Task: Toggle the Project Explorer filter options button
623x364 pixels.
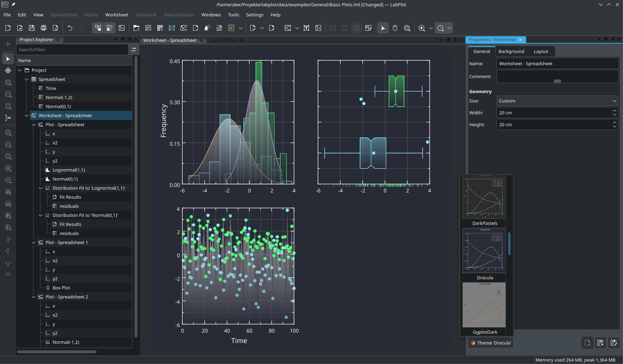Action: [x=134, y=50]
